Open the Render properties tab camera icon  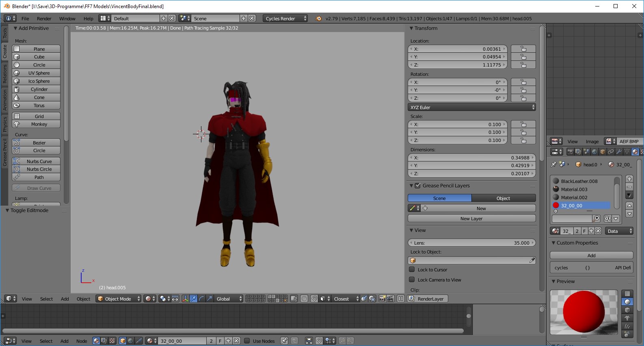pyautogui.click(x=570, y=152)
